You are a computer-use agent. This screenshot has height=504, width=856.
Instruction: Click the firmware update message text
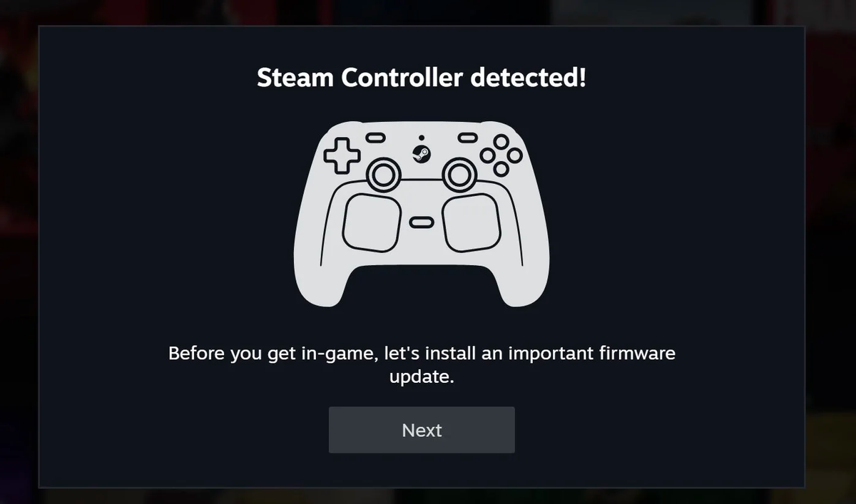tap(422, 364)
